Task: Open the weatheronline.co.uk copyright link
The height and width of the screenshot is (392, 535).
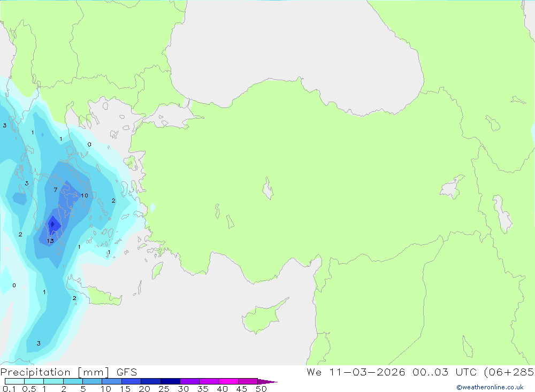Action: coord(490,387)
